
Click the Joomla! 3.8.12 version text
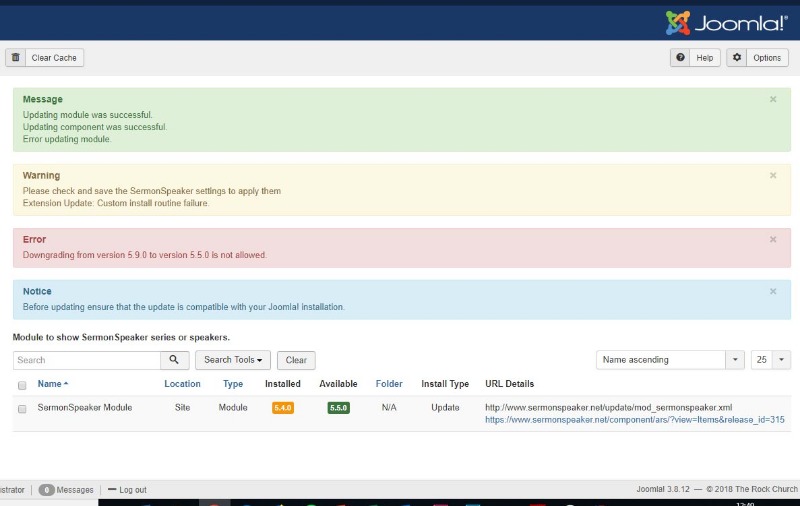point(663,489)
